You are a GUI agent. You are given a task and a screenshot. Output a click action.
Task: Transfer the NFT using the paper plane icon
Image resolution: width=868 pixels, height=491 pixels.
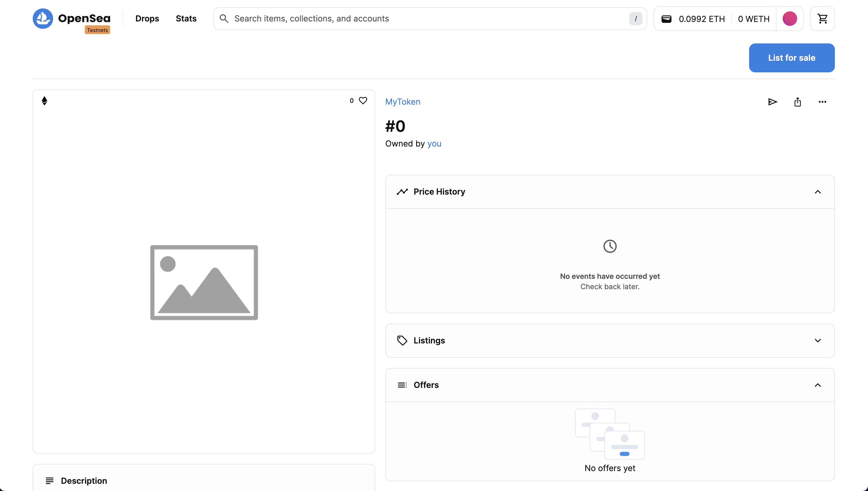773,102
